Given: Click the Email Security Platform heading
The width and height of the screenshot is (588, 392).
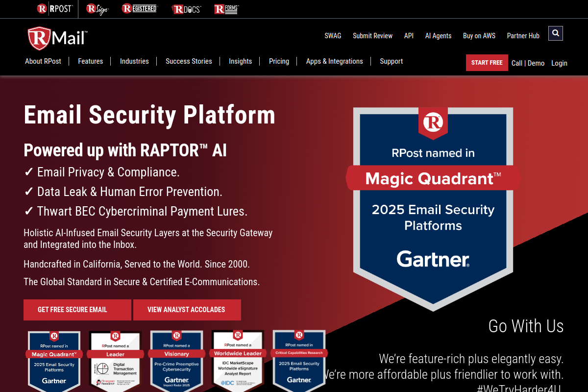Looking at the screenshot, I should 149,115.
